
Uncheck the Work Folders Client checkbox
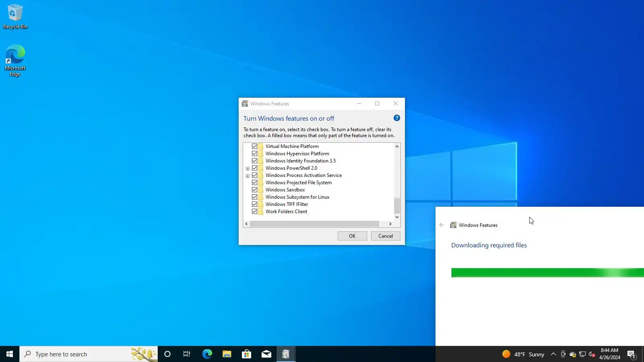254,212
